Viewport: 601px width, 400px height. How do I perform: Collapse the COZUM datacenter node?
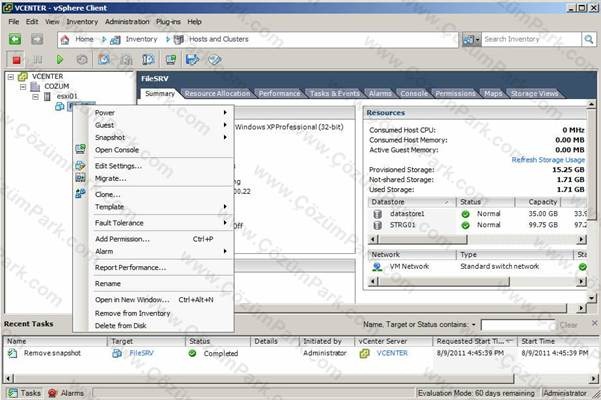[23, 87]
